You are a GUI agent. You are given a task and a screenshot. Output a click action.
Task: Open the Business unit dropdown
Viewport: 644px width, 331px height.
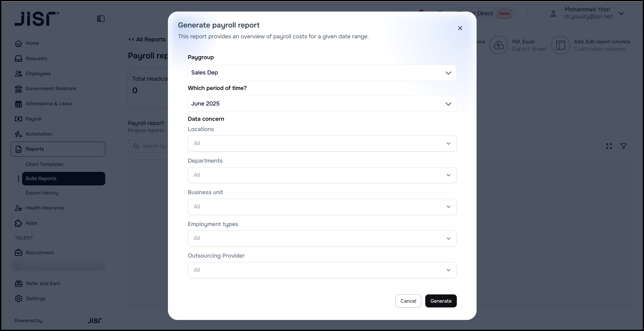point(322,207)
